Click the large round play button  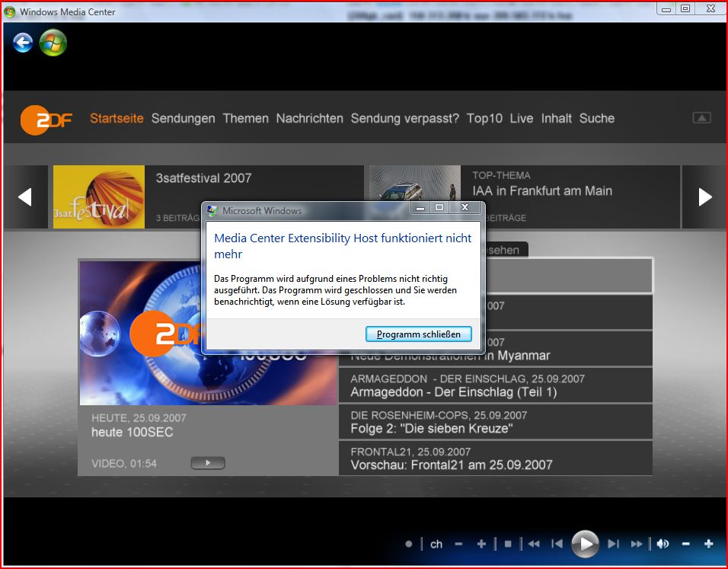585,543
